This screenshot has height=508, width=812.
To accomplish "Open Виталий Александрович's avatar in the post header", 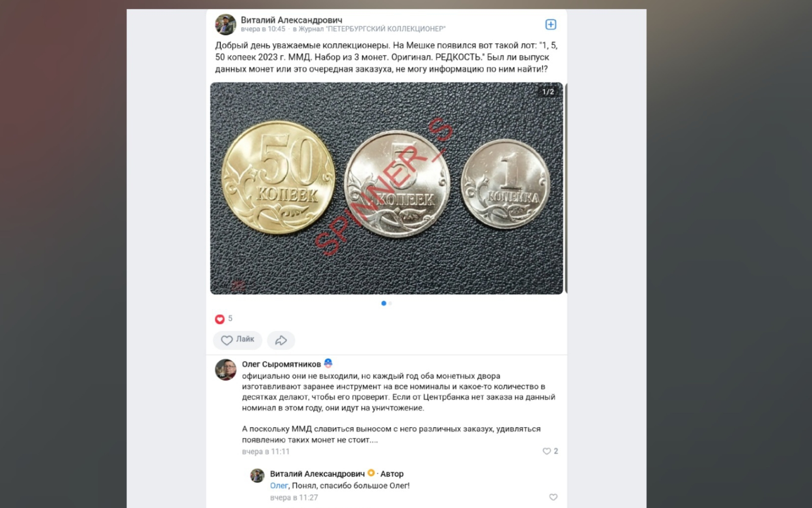I will (x=225, y=24).
